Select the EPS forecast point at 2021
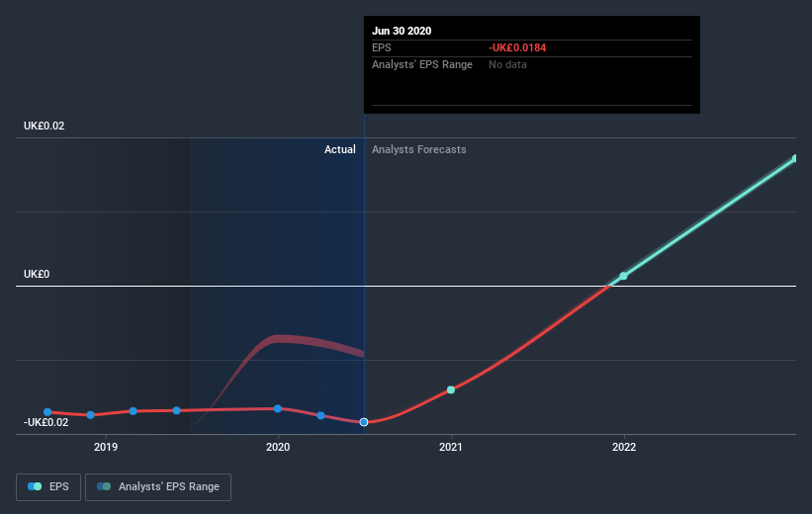 point(451,389)
